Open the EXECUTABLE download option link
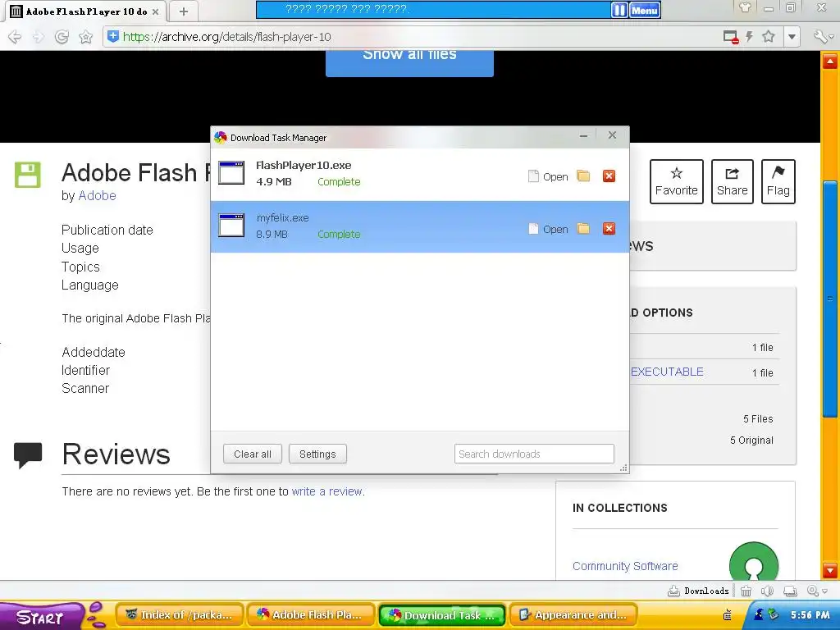This screenshot has width=840, height=630. (667, 372)
